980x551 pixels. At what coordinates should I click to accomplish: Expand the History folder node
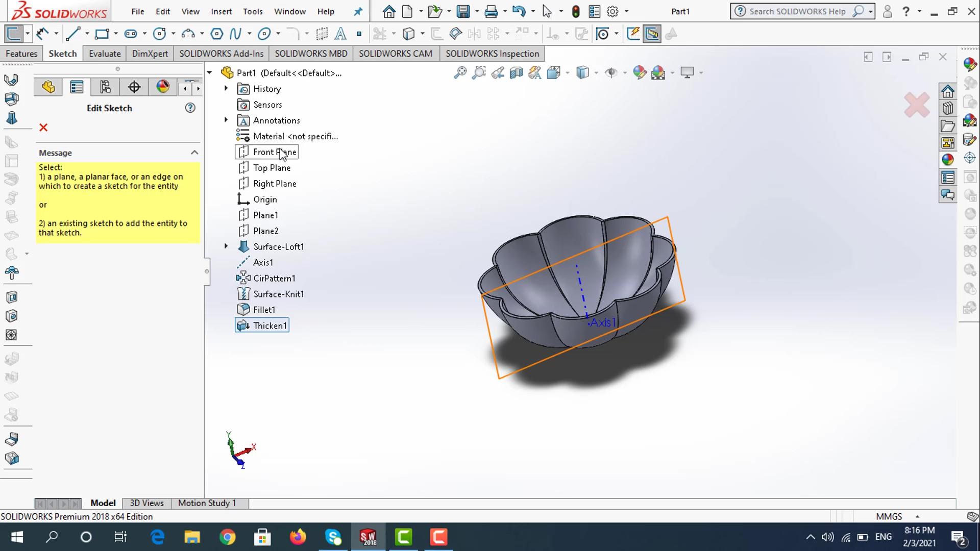(226, 89)
